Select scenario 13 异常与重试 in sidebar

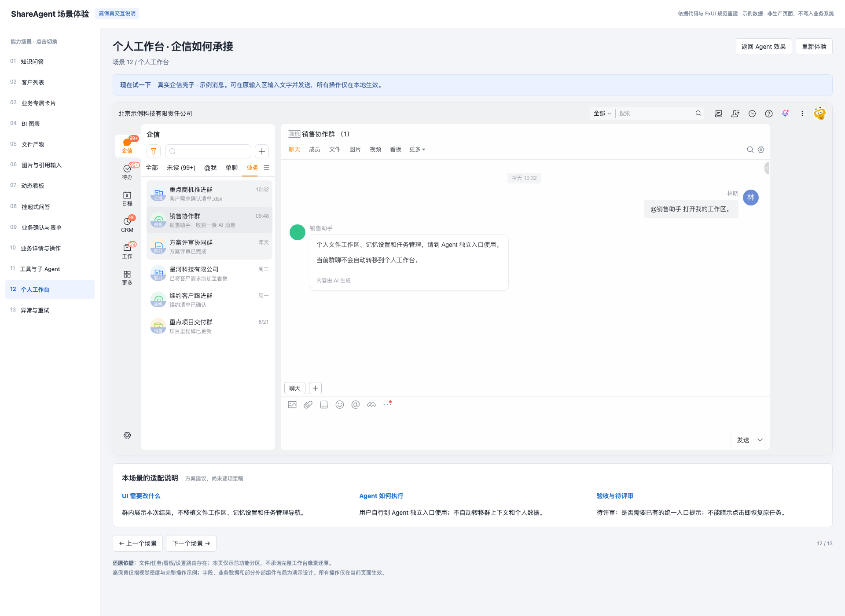coord(50,310)
